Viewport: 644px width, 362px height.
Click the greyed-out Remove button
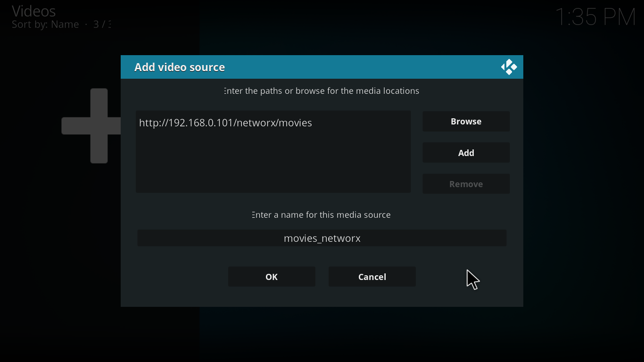pyautogui.click(x=466, y=184)
